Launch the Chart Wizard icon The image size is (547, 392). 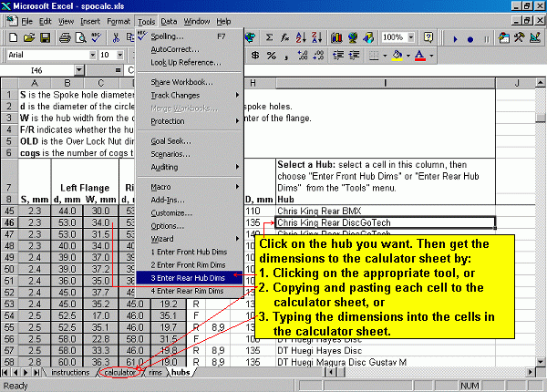click(336, 37)
